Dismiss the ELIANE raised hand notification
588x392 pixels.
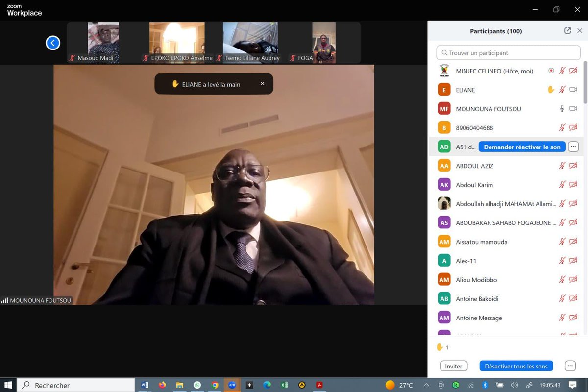(x=262, y=83)
